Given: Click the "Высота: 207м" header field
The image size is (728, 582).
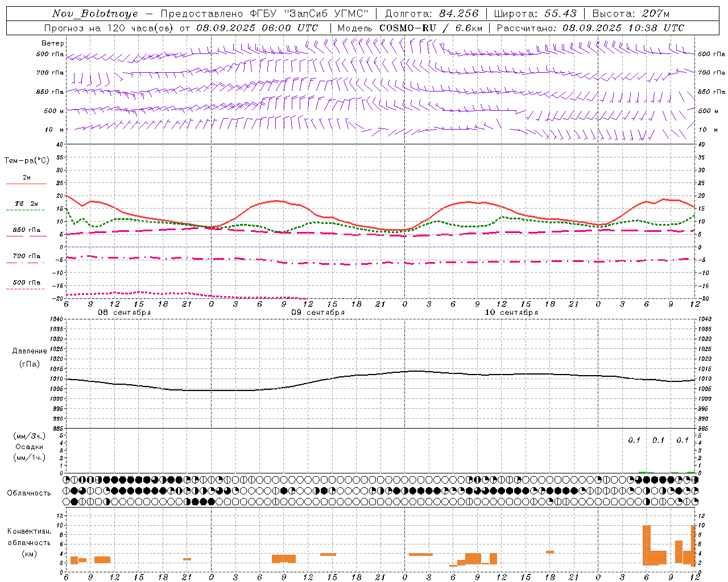Looking at the screenshot, I should (631, 14).
